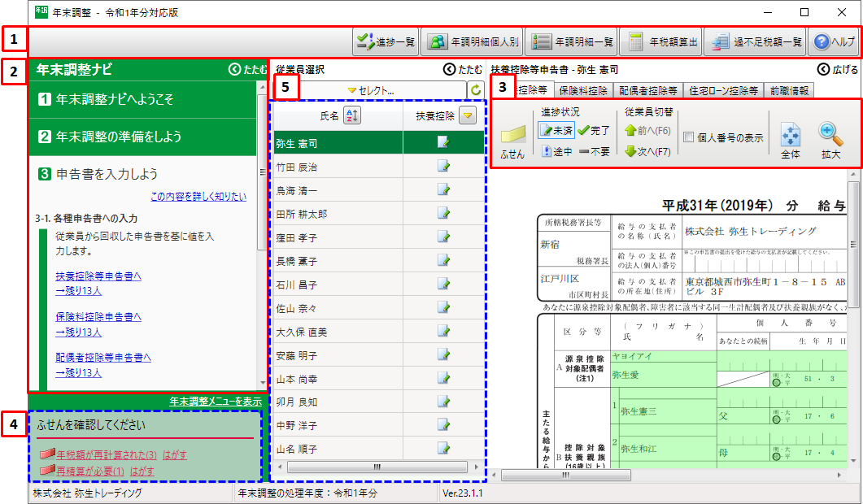
Task: Set progress status to 完了
Action: (x=594, y=130)
